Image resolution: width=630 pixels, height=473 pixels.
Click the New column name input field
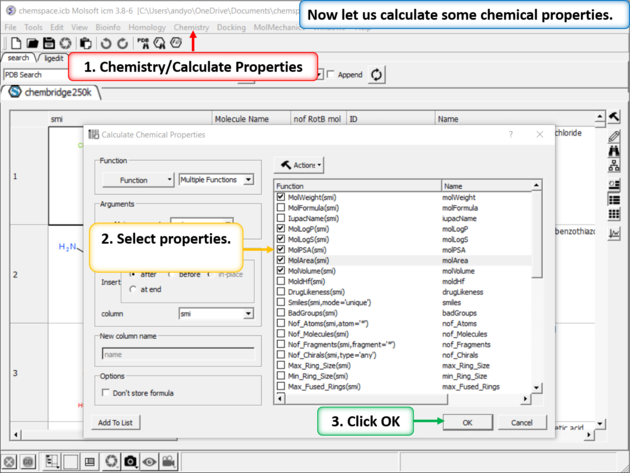177,354
